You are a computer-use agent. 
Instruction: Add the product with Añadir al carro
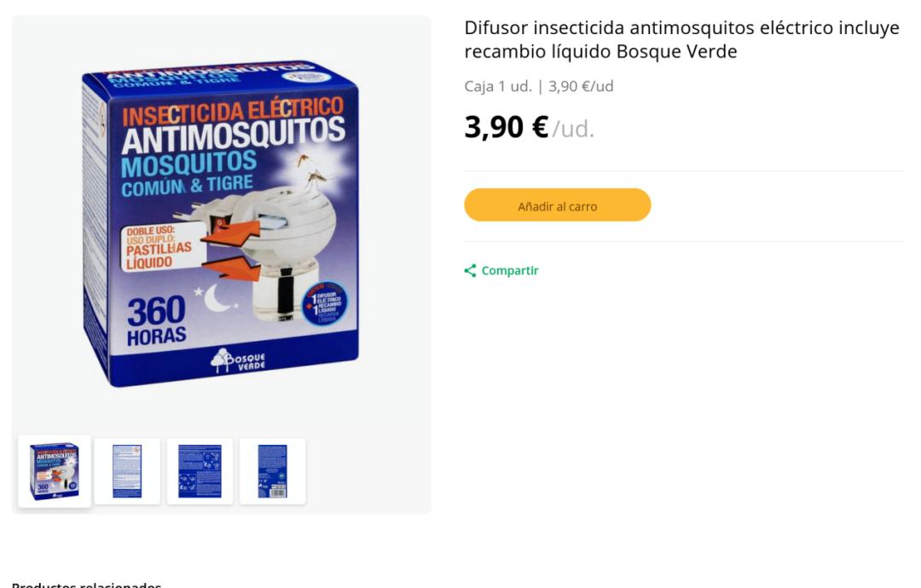(558, 205)
